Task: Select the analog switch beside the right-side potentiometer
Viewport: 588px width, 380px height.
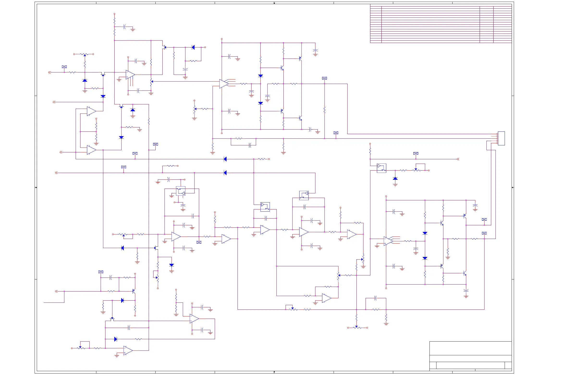Action: tap(381, 168)
